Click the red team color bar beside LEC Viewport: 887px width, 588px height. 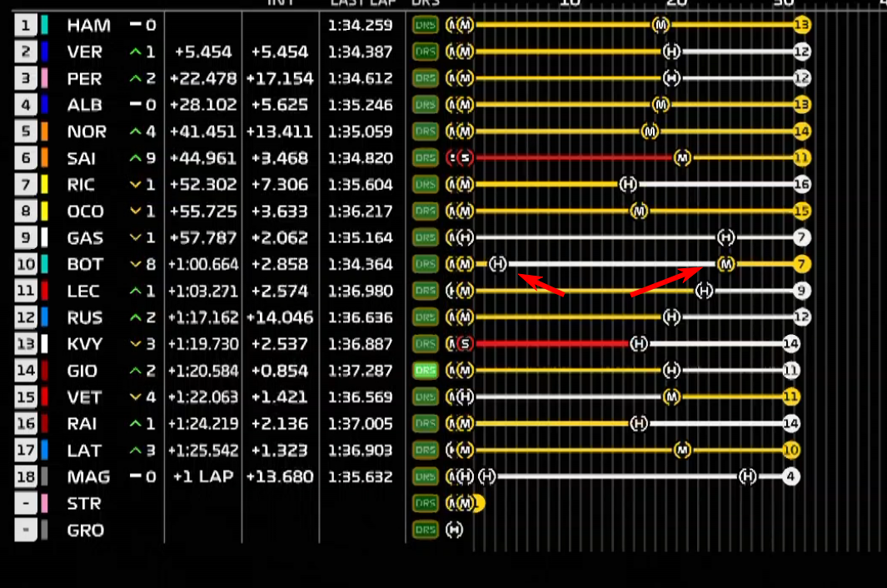pyautogui.click(x=45, y=291)
